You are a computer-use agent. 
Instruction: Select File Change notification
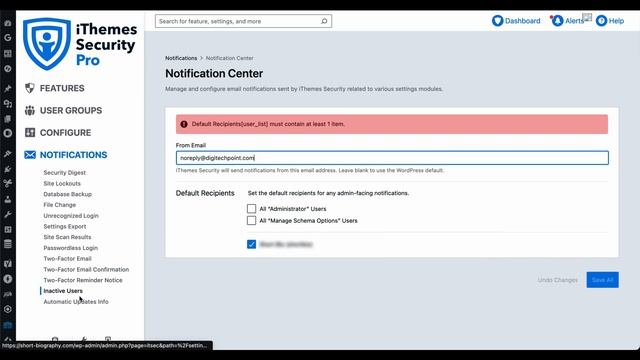pyautogui.click(x=60, y=205)
